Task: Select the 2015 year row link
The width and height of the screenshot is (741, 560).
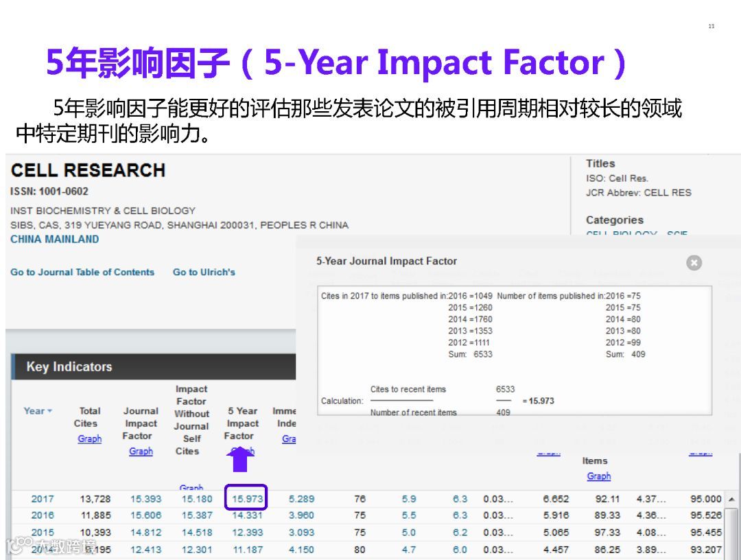Action: [43, 532]
